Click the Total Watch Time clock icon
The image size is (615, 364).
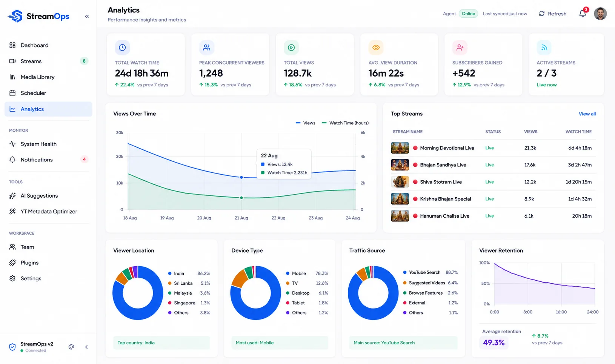[x=122, y=48]
